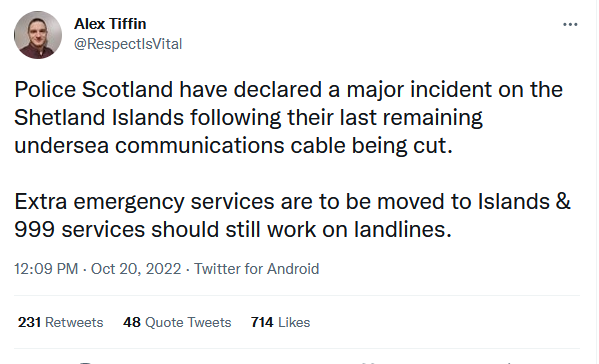Click the 12:09 PM timestamp
Screen dimensions: 599x364
tap(46, 269)
